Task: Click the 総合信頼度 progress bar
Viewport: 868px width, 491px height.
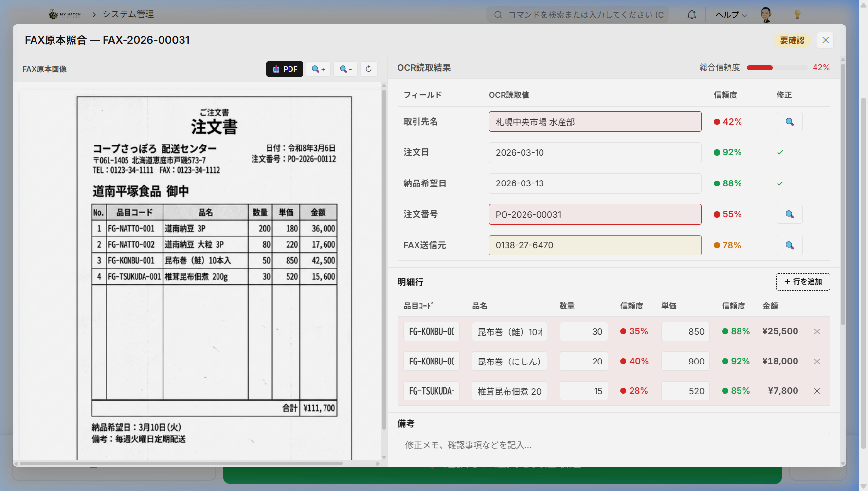Action: (x=777, y=68)
